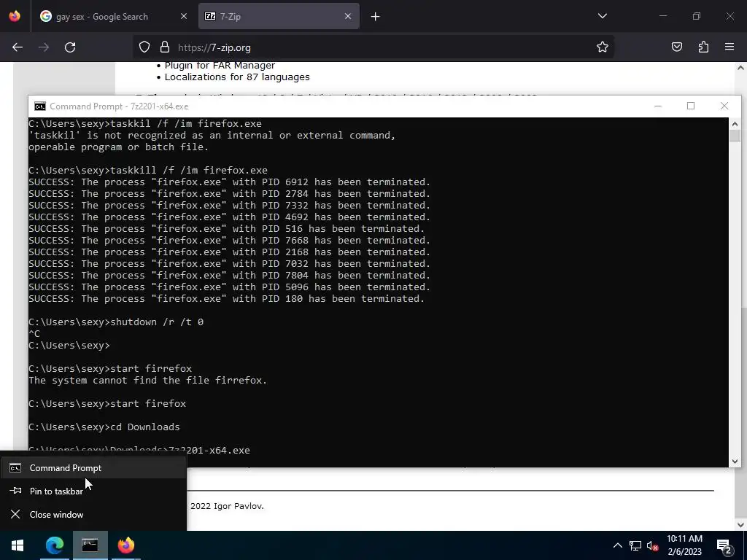
Task: View site info via the padlock icon
Action: coord(165,47)
